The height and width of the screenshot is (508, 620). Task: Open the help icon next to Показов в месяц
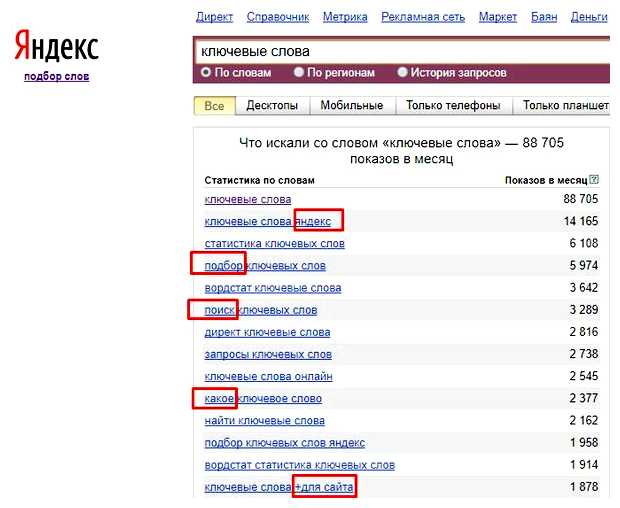click(x=594, y=180)
